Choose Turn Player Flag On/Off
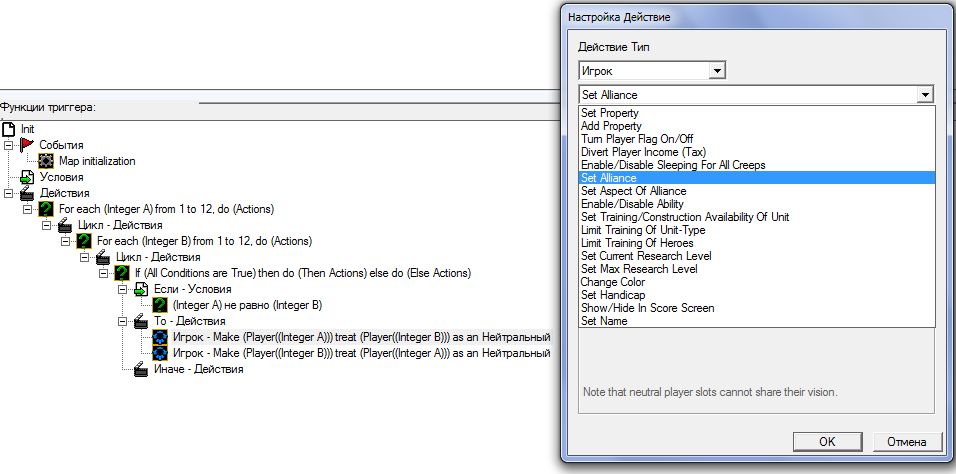This screenshot has width=956, height=474. 757,139
